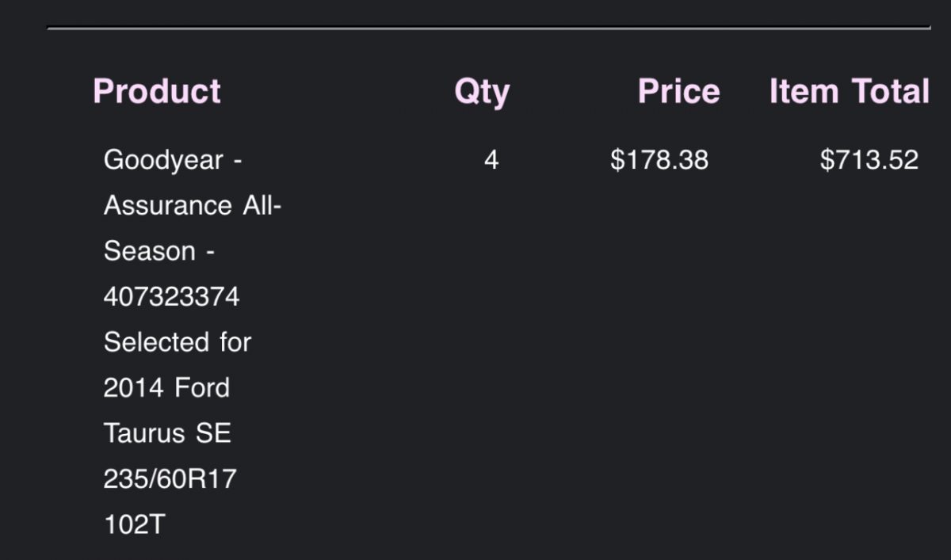Click the unit price $178.38
Screen dimensions: 951x560
pyautogui.click(x=659, y=161)
